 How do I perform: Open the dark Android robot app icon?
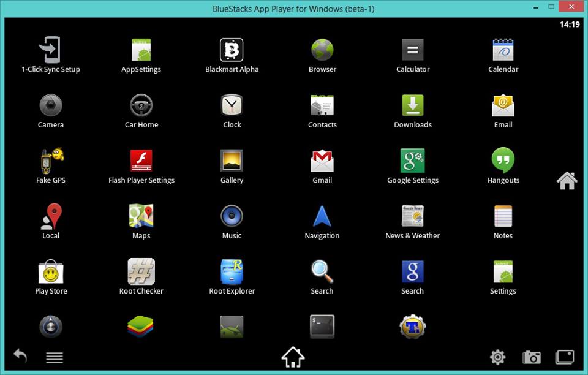[232, 327]
